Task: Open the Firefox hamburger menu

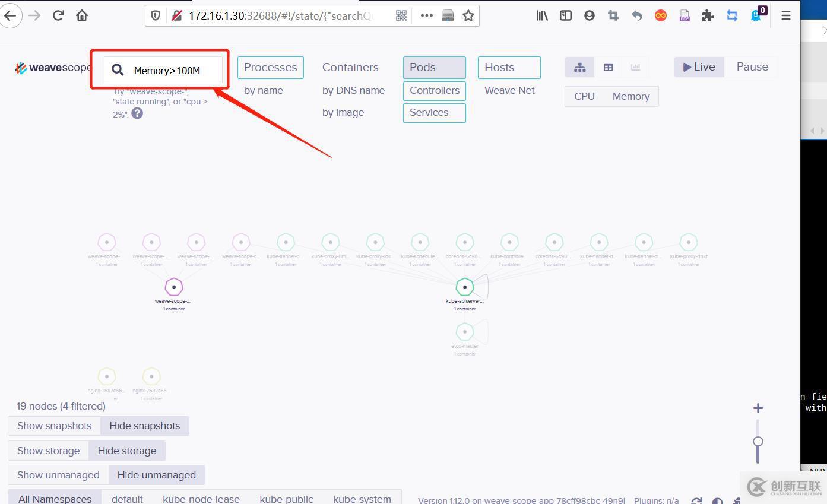Action: 785,16
